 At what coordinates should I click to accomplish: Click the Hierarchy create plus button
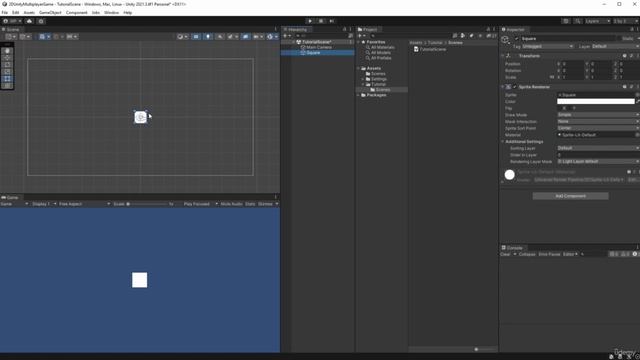285,36
